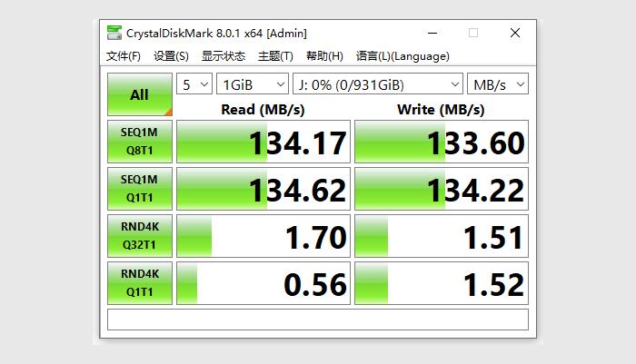Expand the test size dropdown showing 1GiB
The width and height of the screenshot is (636, 364).
[x=253, y=84]
